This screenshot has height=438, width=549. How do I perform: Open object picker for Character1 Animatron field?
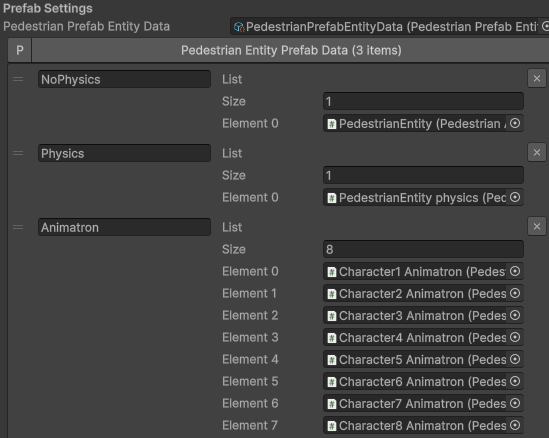(x=515, y=271)
